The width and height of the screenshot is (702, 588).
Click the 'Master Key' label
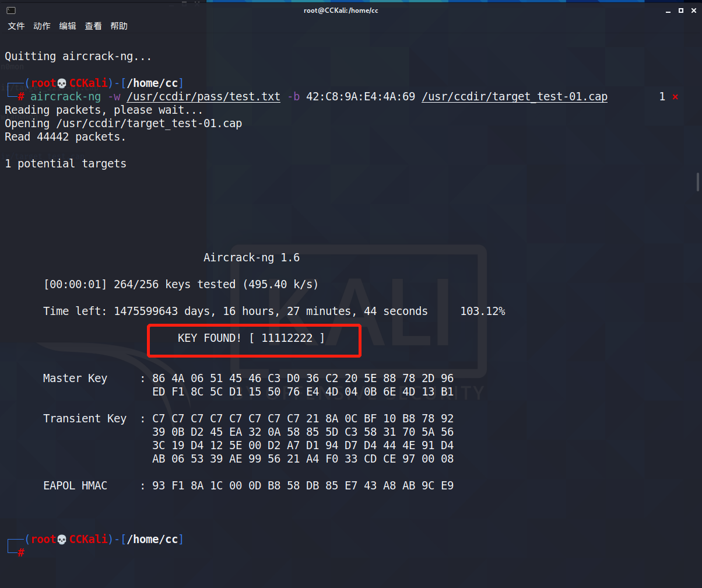pos(75,379)
